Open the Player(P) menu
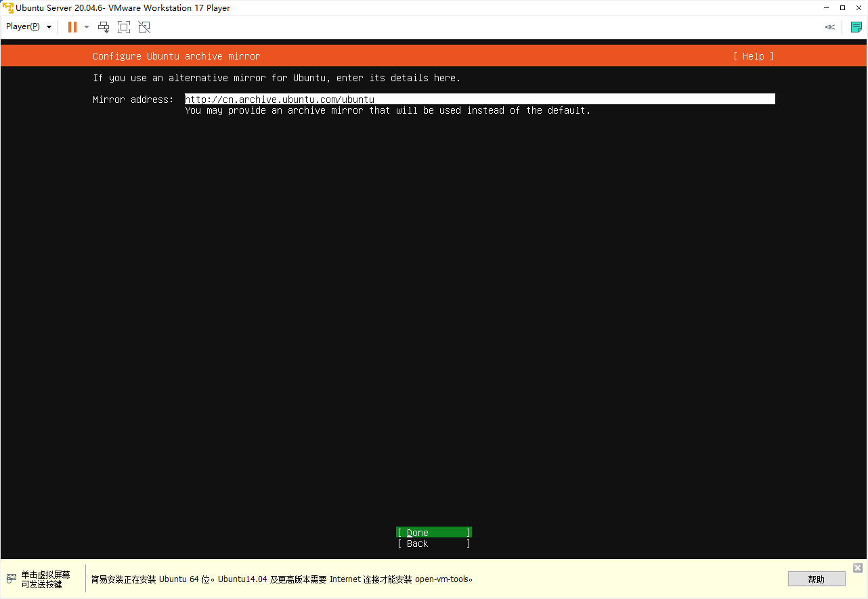 pyautogui.click(x=28, y=27)
